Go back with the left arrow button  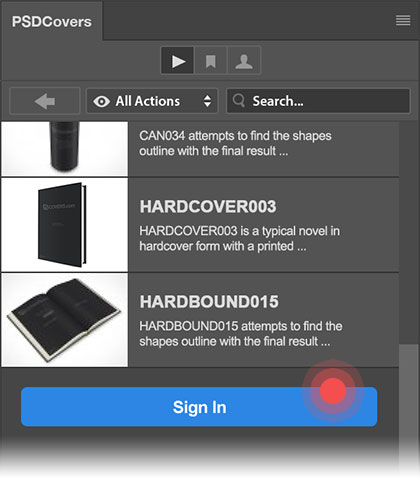[x=45, y=101]
